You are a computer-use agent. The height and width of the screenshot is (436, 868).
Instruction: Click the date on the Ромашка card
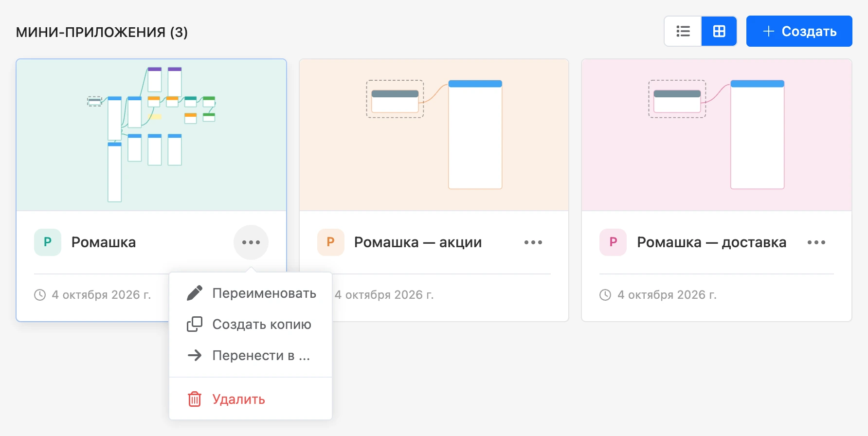click(x=102, y=295)
